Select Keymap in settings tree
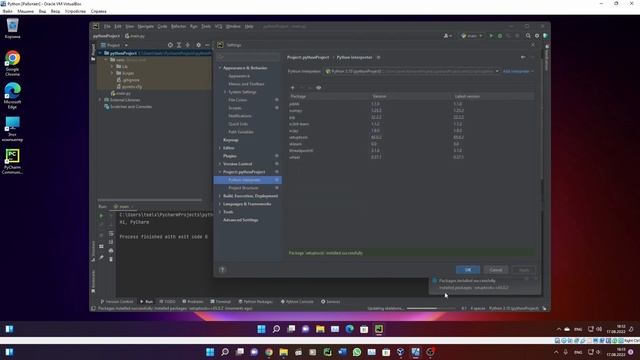The width and height of the screenshot is (640, 360). [x=231, y=140]
